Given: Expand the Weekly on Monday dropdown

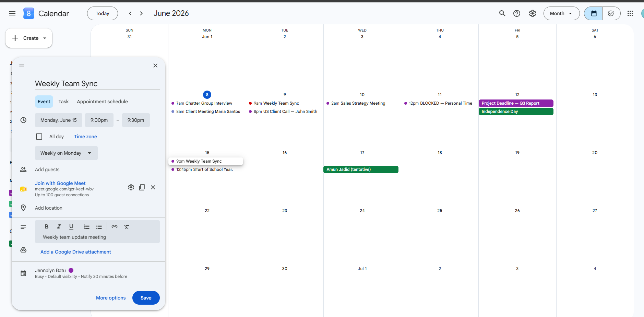Looking at the screenshot, I should tap(66, 153).
